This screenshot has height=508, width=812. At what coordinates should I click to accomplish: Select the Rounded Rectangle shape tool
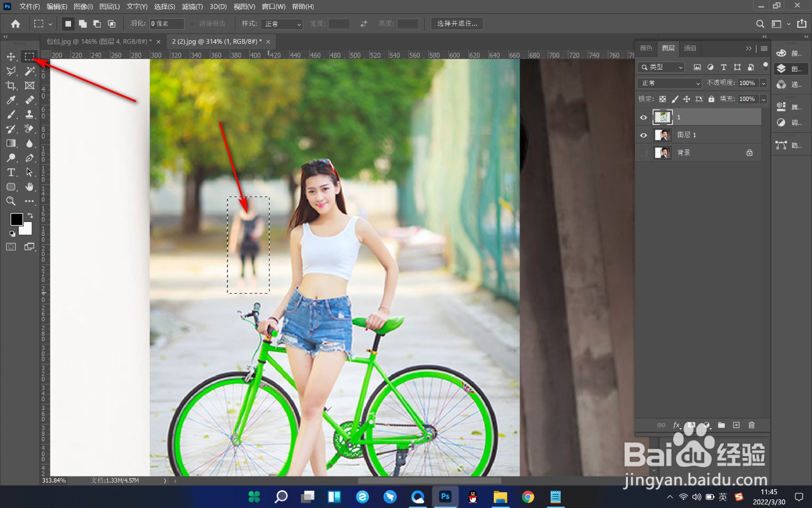(11, 187)
